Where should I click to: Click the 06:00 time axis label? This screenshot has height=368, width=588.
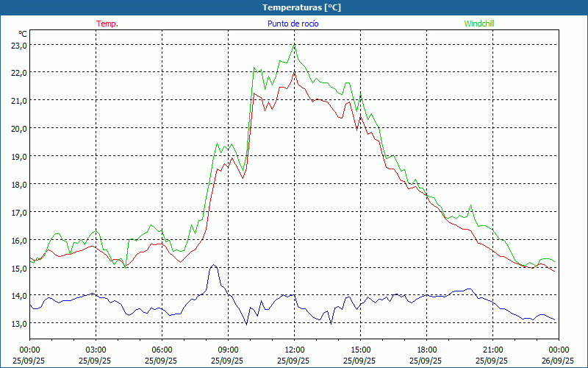pyautogui.click(x=162, y=350)
